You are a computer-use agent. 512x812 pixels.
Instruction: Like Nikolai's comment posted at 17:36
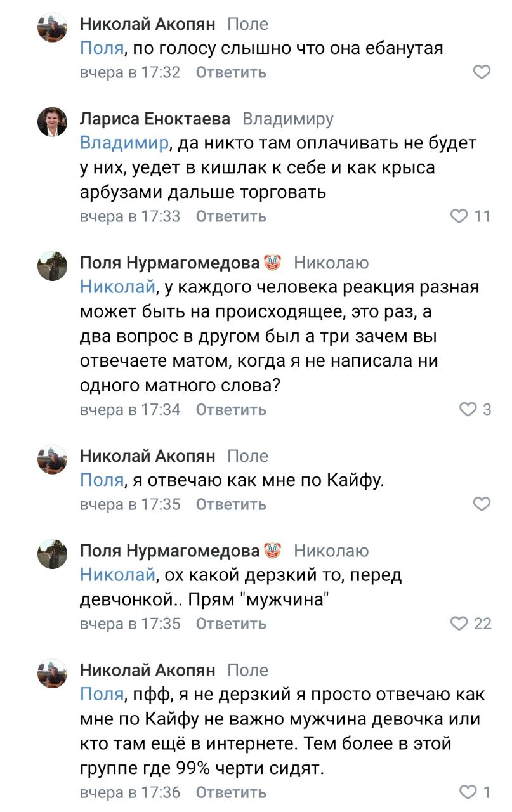click(x=468, y=792)
